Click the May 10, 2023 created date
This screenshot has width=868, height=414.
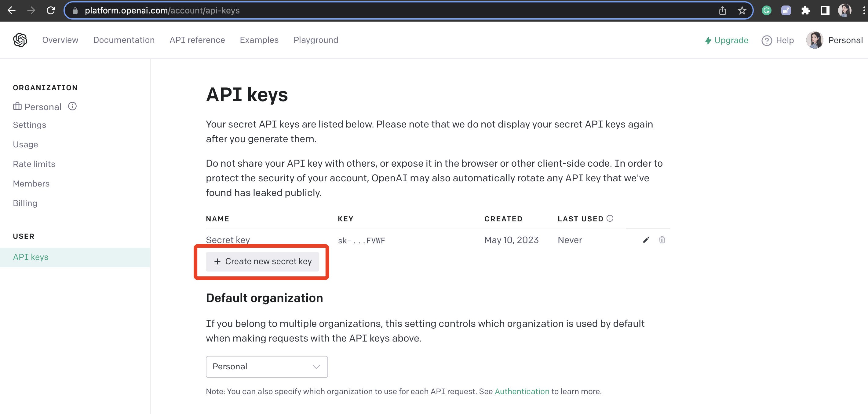coord(512,240)
